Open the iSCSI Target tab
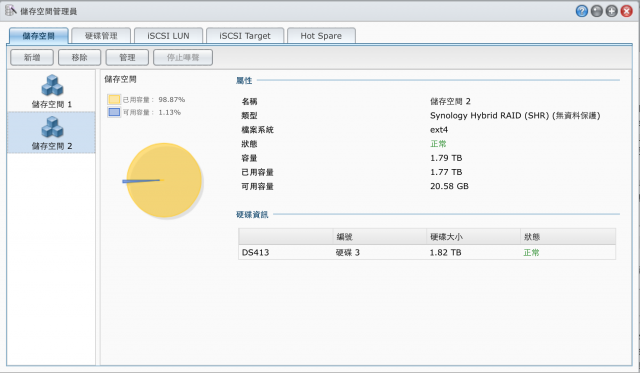The image size is (640, 373). pos(245,36)
